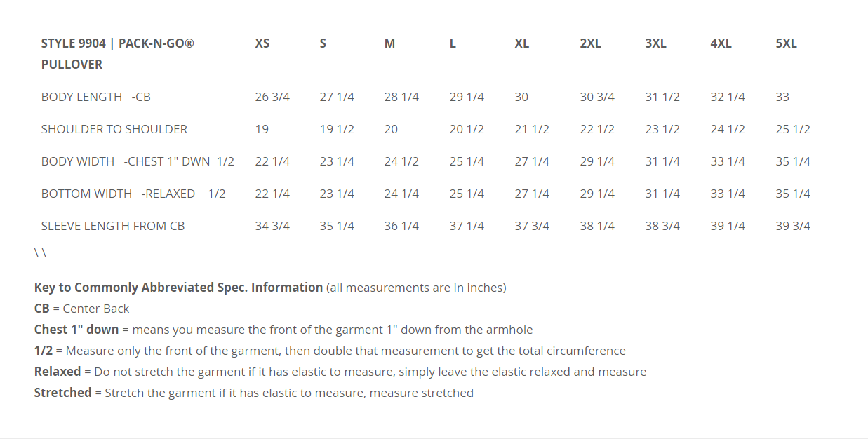Select the XL body length value 30

point(521,97)
